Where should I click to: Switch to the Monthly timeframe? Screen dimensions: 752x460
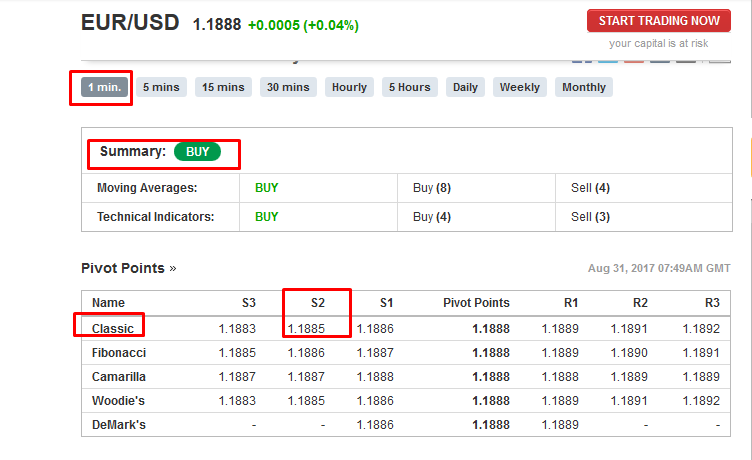pyautogui.click(x=584, y=87)
